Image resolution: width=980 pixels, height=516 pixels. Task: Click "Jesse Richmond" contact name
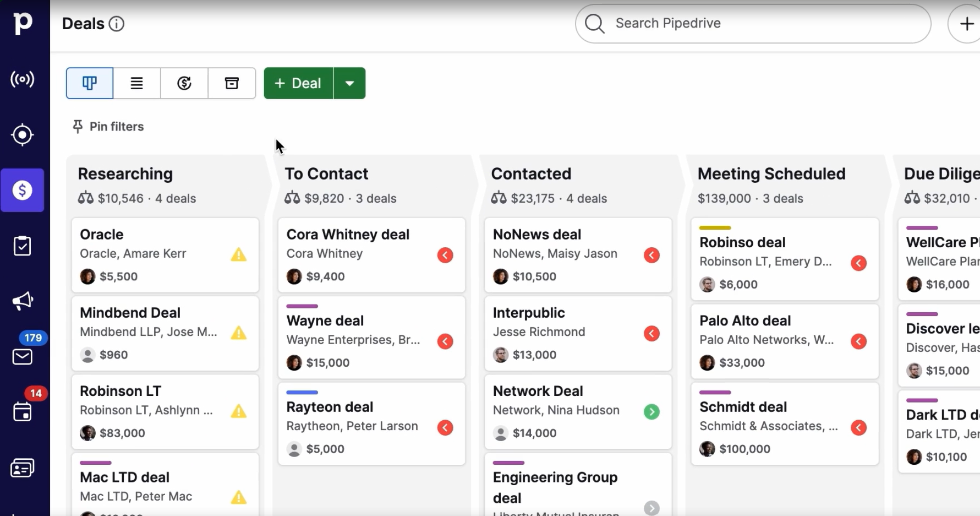tap(539, 332)
